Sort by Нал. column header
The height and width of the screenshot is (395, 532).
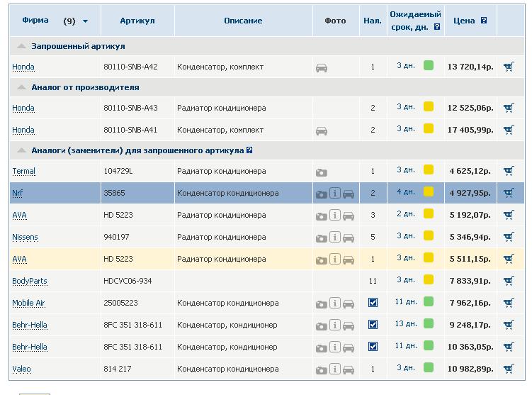373,21
